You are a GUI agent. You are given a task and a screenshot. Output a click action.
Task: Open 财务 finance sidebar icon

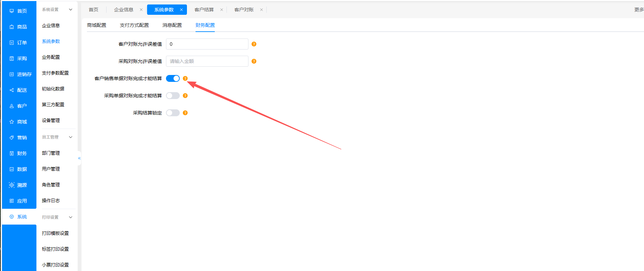tap(12, 153)
